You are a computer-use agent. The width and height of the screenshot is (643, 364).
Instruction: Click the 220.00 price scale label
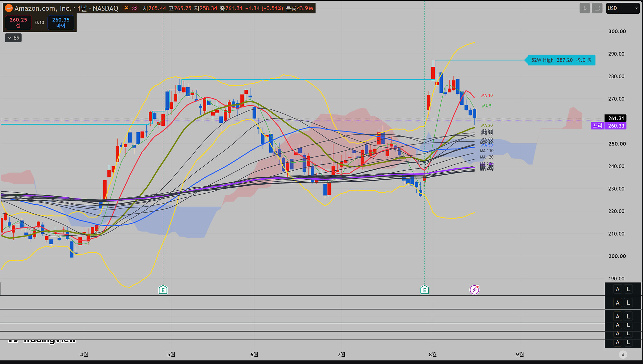click(x=616, y=211)
